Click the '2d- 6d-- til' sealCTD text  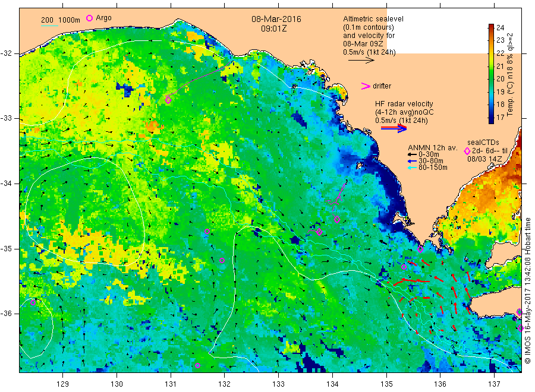[x=490, y=151]
